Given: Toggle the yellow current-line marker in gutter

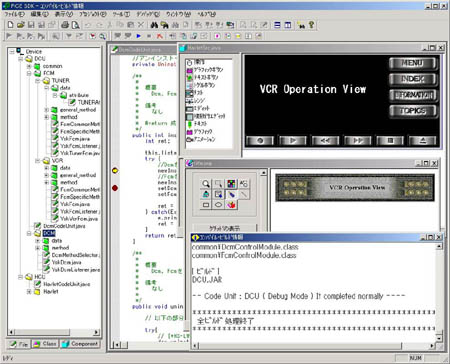Looking at the screenshot, I should [115, 171].
